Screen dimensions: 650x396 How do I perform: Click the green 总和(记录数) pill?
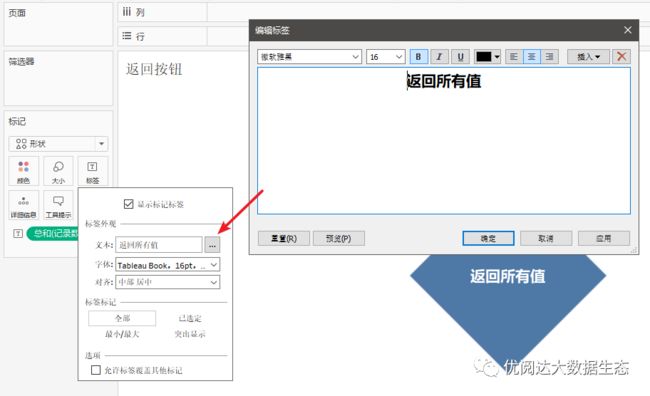[x=53, y=234]
